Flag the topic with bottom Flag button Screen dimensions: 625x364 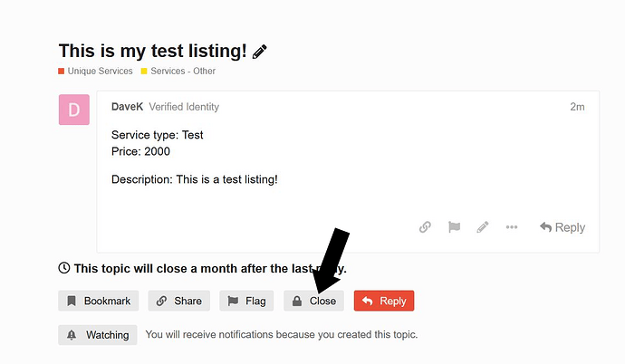[246, 301]
